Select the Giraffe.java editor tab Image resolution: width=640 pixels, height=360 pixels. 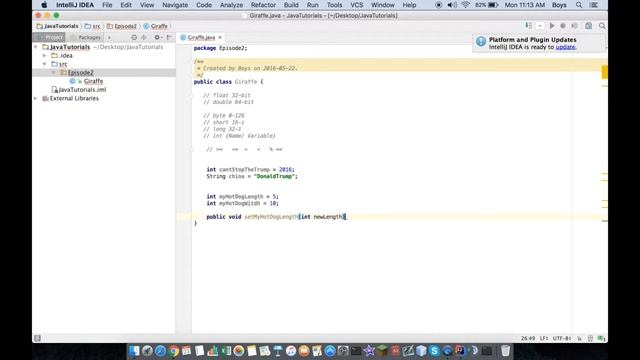coord(201,37)
